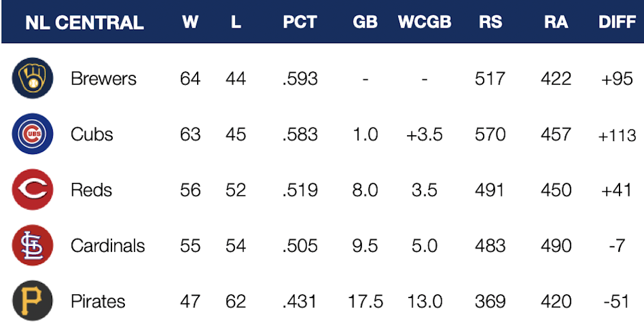Image resolution: width=644 pixels, height=322 pixels.
Task: Sort by the W column header
Action: click(x=190, y=23)
